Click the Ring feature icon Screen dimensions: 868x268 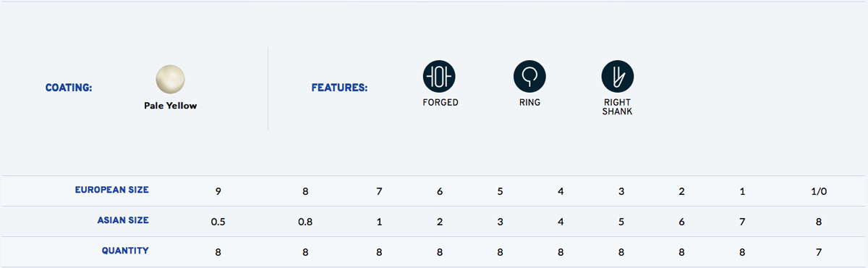[529, 76]
